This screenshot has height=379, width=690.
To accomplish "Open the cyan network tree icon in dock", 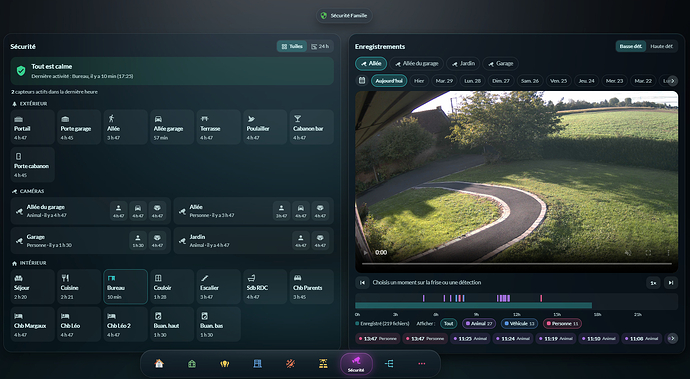I will [x=389, y=364].
